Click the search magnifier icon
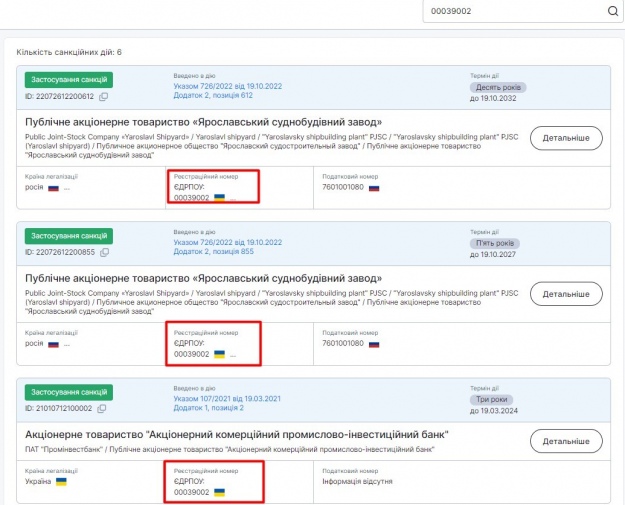The height and width of the screenshot is (505, 625). (x=612, y=11)
